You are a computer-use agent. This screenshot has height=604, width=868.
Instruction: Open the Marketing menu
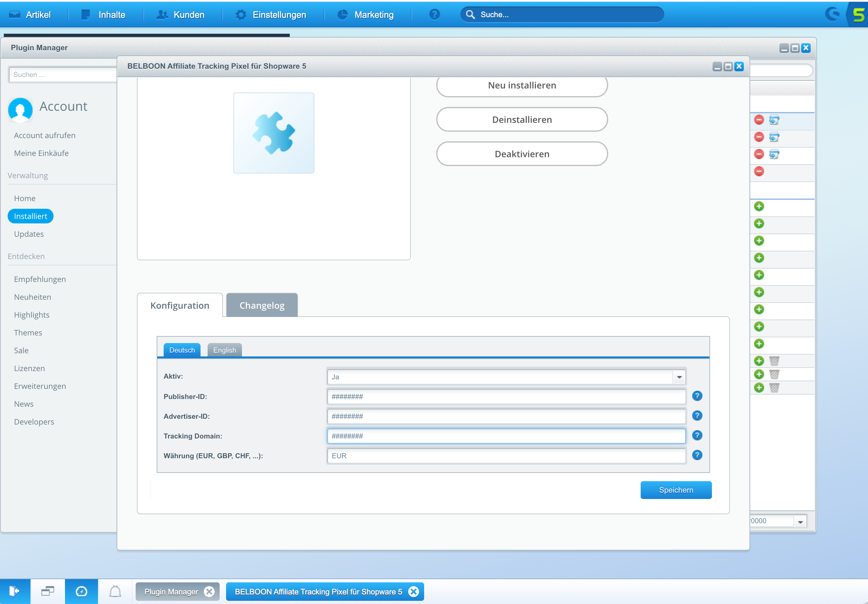(x=365, y=15)
